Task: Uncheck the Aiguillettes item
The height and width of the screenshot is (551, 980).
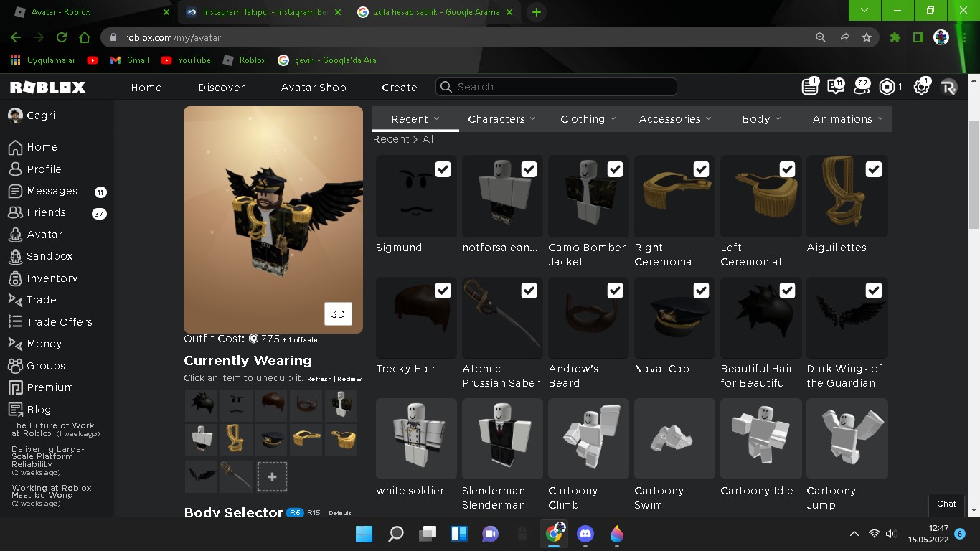Action: [x=873, y=169]
